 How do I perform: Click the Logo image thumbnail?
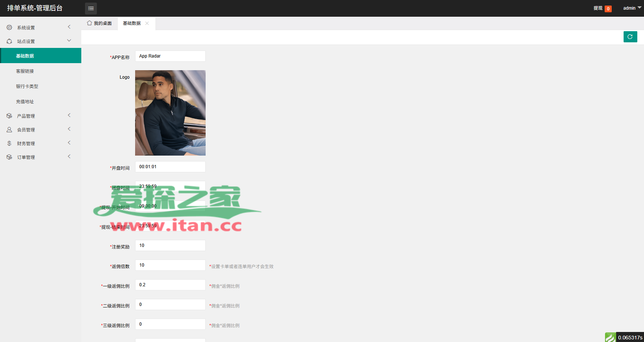[x=170, y=113]
